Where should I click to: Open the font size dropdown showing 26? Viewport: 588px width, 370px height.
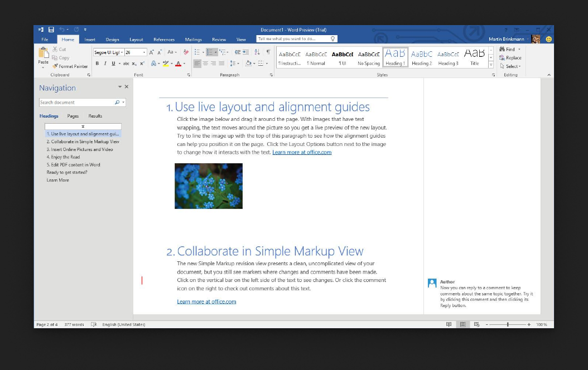(144, 52)
